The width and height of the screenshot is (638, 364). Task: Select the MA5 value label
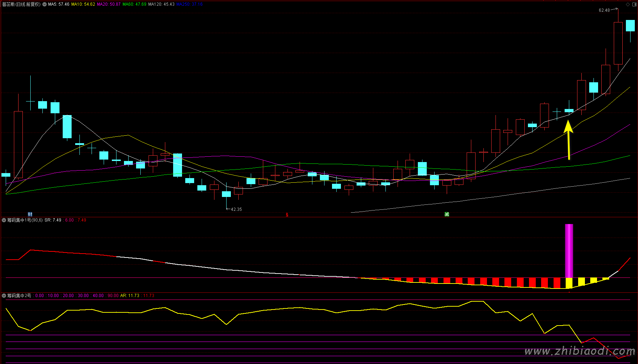tap(59, 4)
